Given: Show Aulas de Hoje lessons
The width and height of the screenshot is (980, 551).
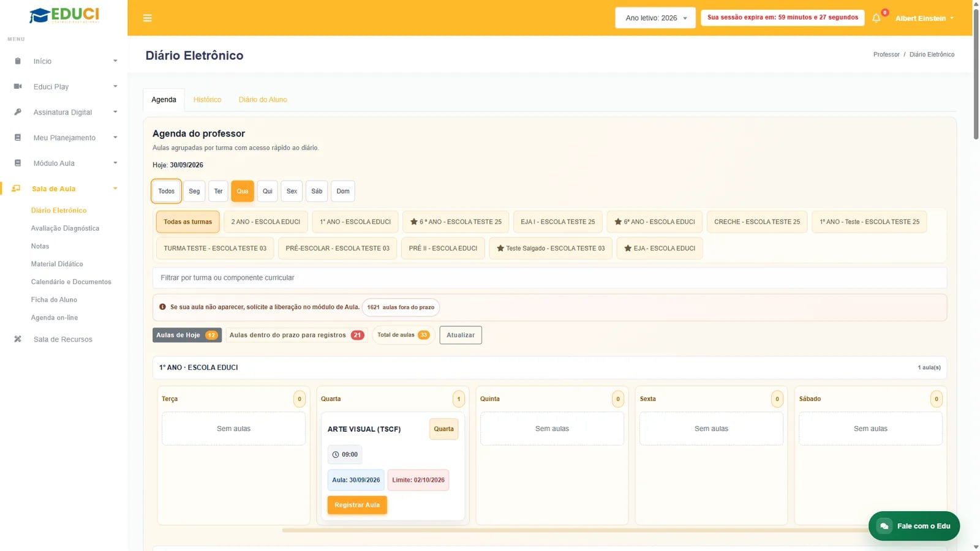Looking at the screenshot, I should coord(187,335).
